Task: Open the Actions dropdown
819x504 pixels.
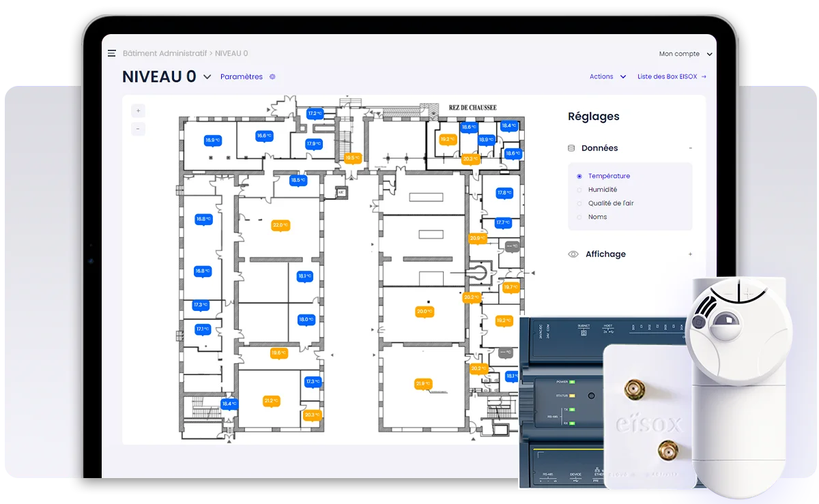Action: (x=607, y=77)
